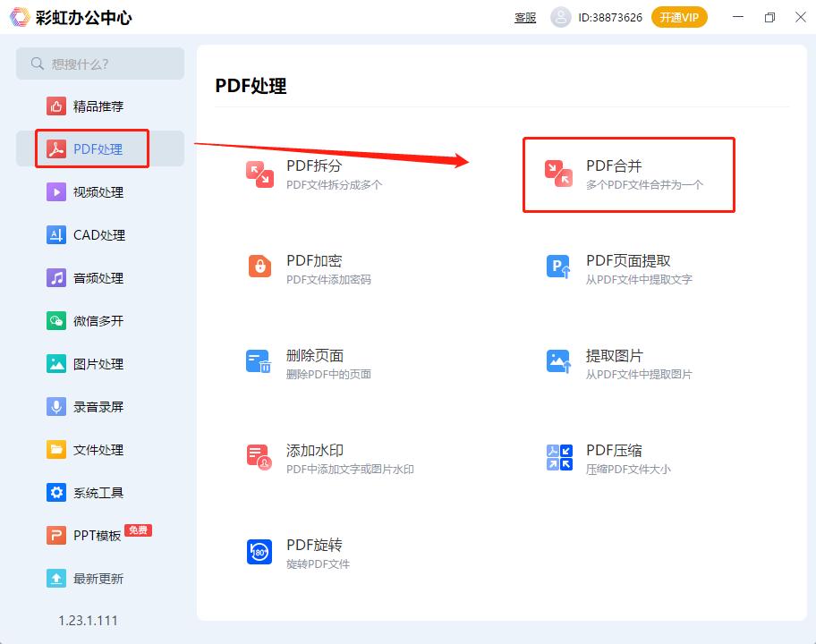Select the 添加水印 watermark icon

point(259,456)
